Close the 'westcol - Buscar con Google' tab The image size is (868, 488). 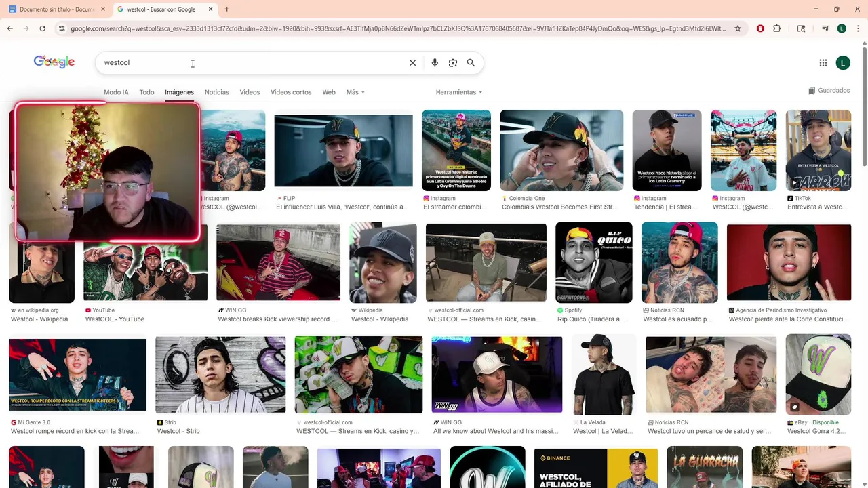tap(211, 9)
